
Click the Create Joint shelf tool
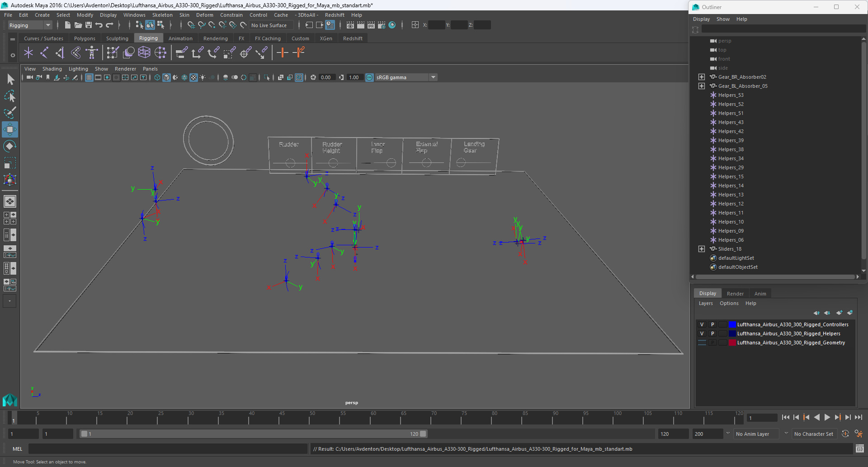click(44, 53)
